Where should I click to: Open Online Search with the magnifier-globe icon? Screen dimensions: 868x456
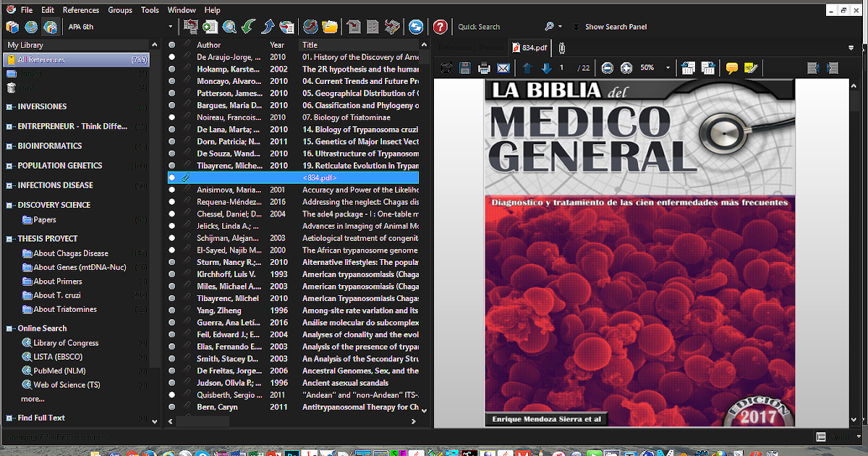click(230, 27)
